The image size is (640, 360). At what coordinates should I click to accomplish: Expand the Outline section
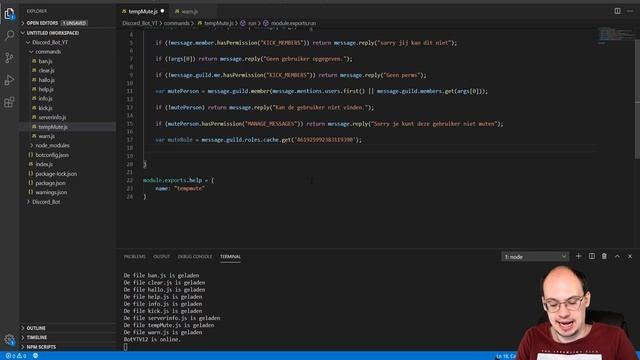pyautogui.click(x=36, y=328)
